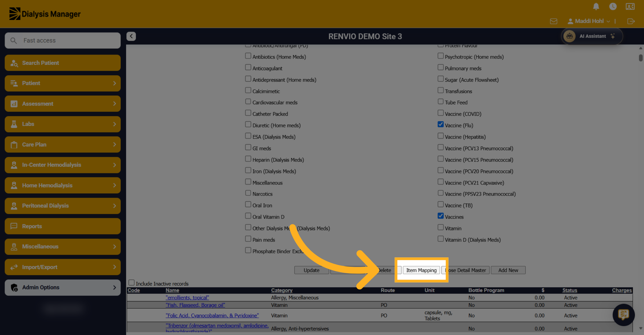This screenshot has height=335, width=644.
Task: Click the Reports menu item
Action: 63,226
